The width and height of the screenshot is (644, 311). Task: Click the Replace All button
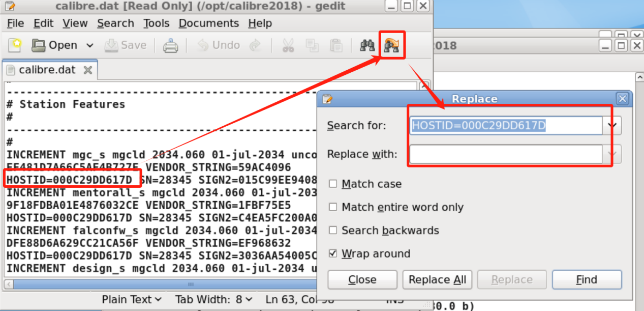437,279
